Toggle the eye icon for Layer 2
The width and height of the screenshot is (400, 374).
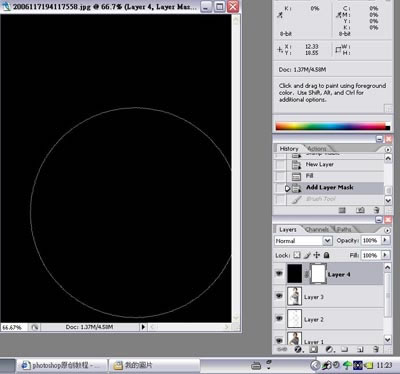coord(279,318)
